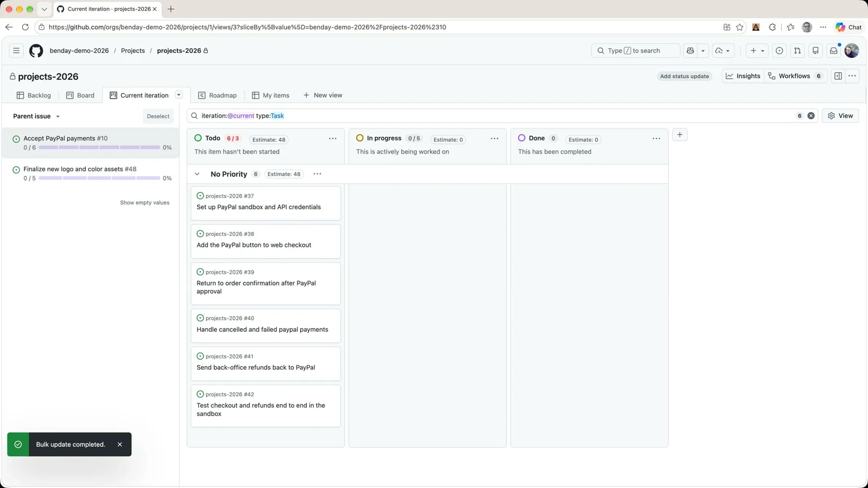This screenshot has height=488, width=868.
Task: Open the user profile avatar menu
Action: (852, 51)
